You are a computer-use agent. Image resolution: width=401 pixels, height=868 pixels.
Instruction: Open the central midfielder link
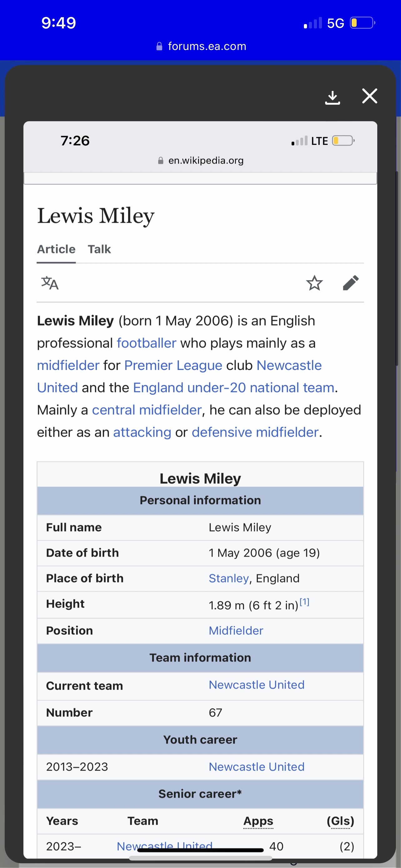[x=147, y=410]
